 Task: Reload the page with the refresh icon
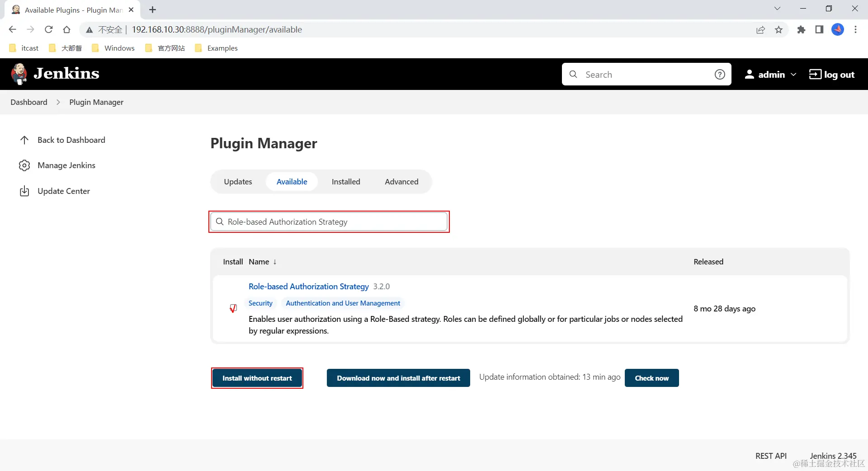(48, 29)
